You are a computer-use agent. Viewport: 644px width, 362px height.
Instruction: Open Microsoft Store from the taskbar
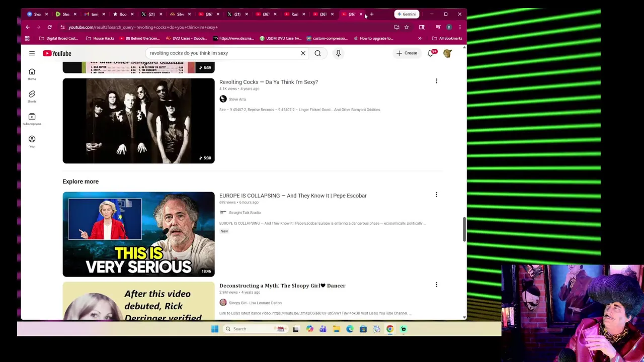click(x=363, y=329)
